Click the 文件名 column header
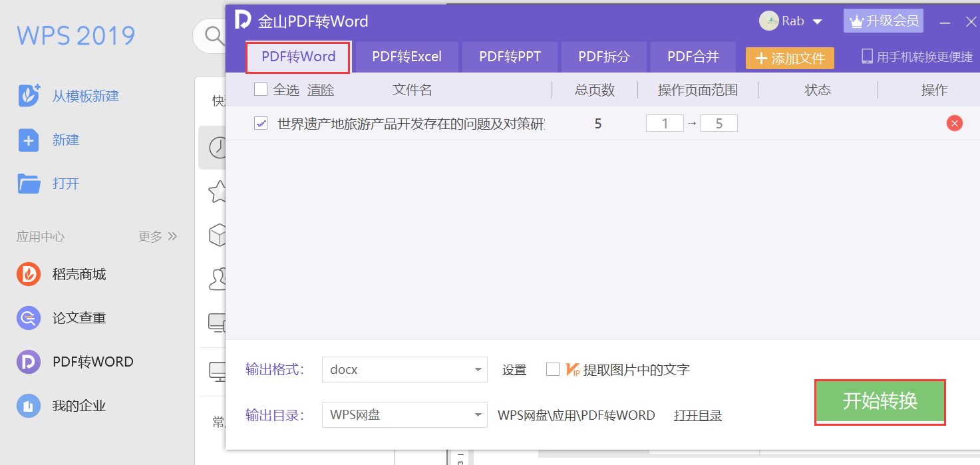 click(x=412, y=90)
